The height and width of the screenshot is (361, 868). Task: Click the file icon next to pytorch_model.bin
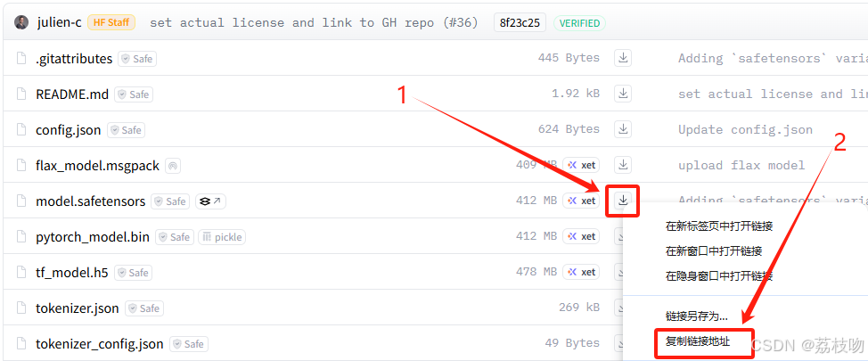[21, 237]
